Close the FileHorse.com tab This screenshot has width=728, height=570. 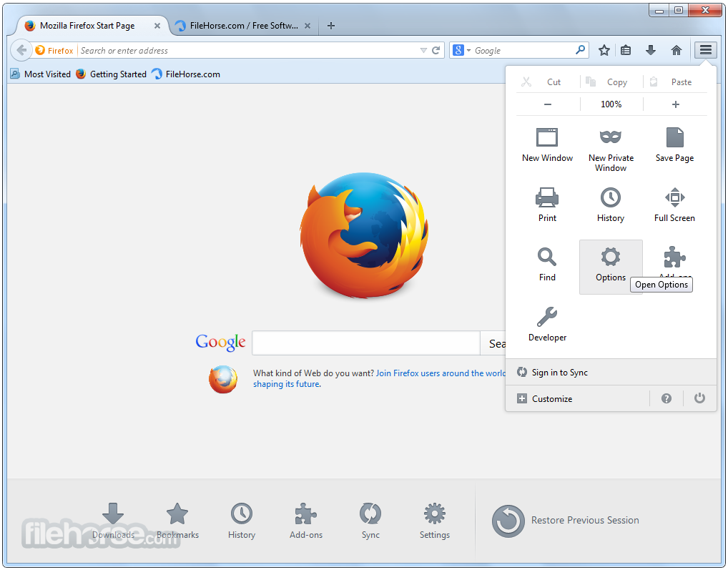coord(308,26)
